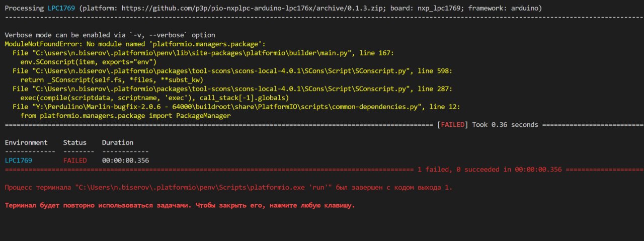The width and height of the screenshot is (644, 241).
Task: Click the Status column header
Action: pos(74,142)
